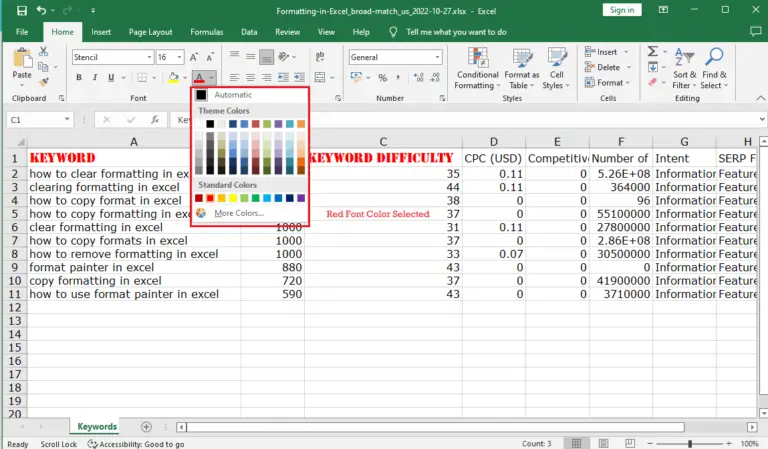The width and height of the screenshot is (768, 449).
Task: Click the Borders grid icon
Action: 142,77
